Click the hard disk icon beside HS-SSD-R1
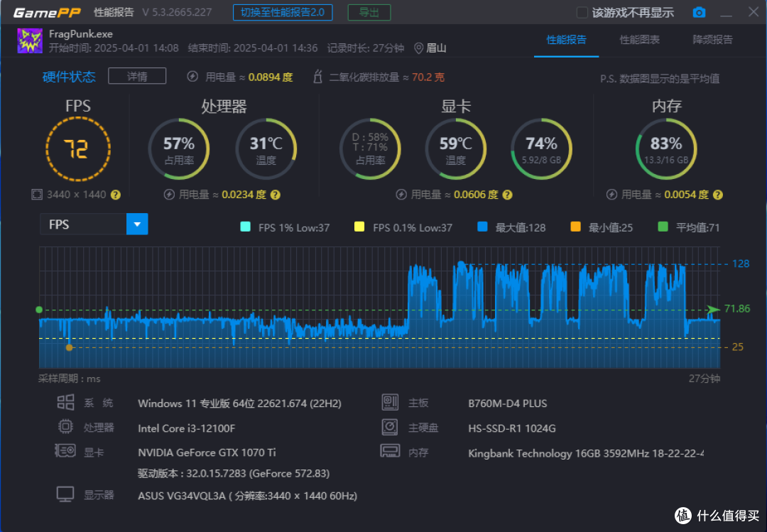Viewport: 767px width, 532px height. point(390,427)
